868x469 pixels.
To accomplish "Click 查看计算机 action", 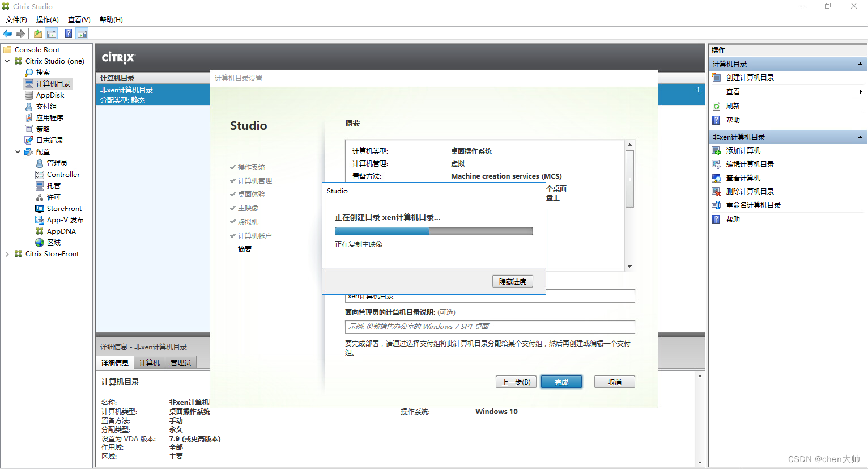I will coord(743,178).
